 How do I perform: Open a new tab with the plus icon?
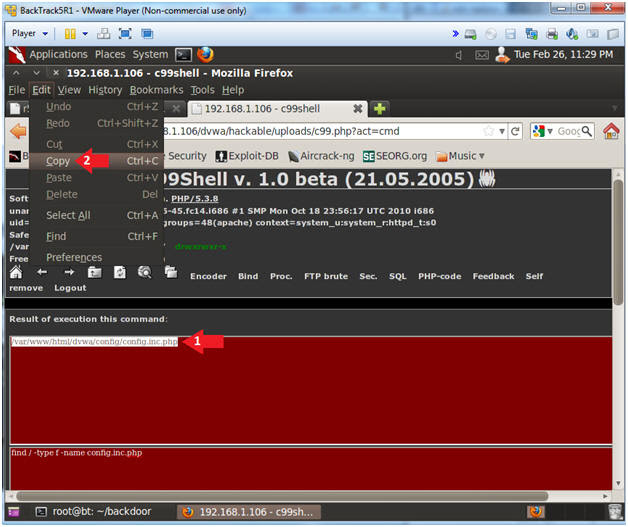(379, 109)
